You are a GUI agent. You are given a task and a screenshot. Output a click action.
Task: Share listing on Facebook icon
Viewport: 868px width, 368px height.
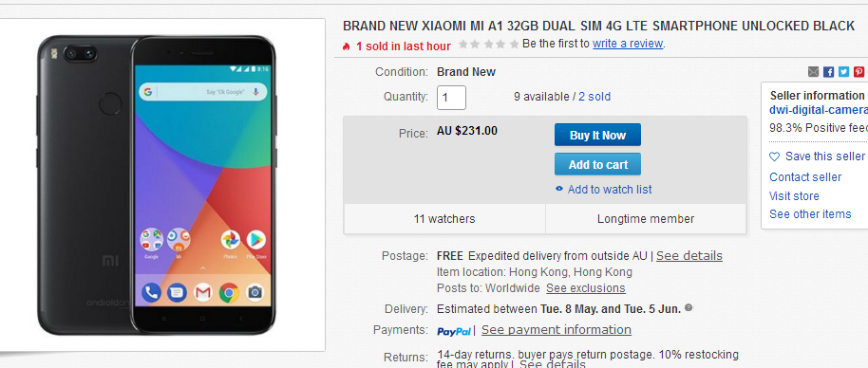(828, 72)
